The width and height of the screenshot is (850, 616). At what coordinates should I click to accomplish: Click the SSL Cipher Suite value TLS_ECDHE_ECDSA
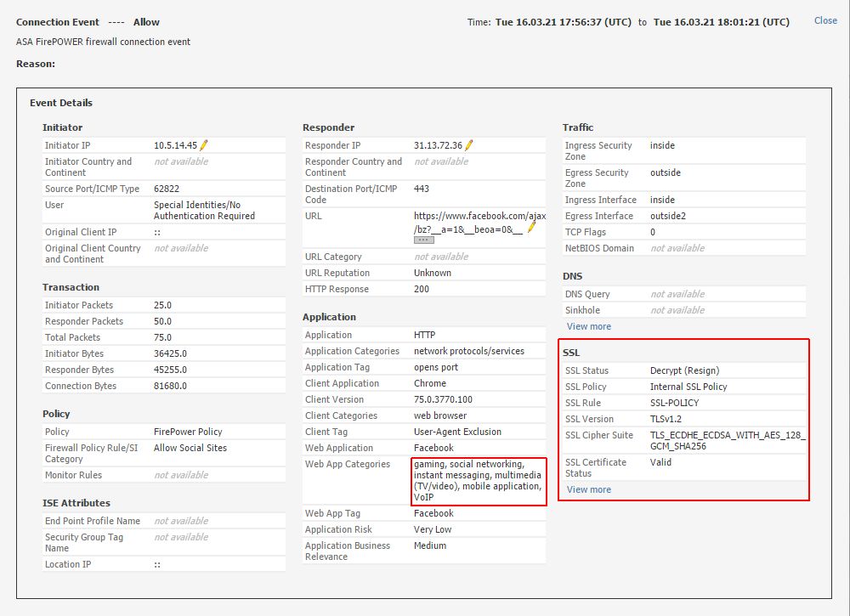(x=728, y=440)
